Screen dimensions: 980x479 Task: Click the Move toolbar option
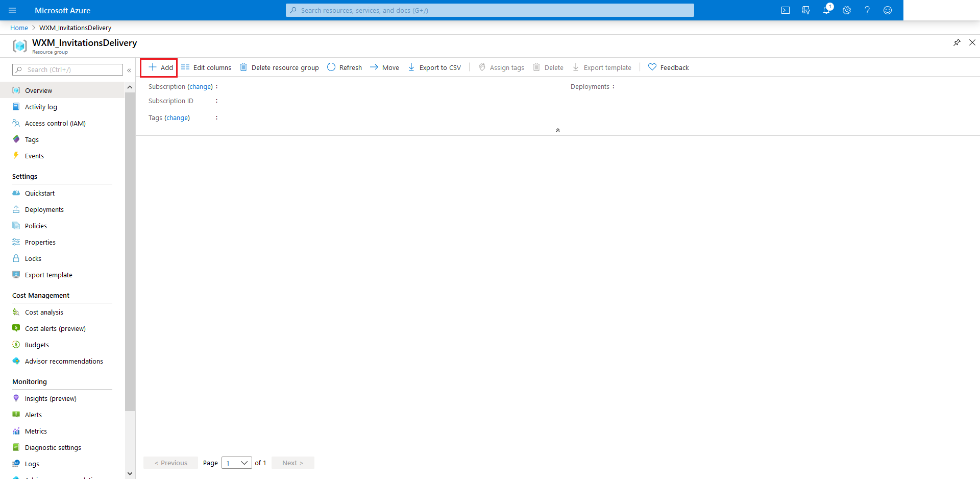[x=384, y=67]
